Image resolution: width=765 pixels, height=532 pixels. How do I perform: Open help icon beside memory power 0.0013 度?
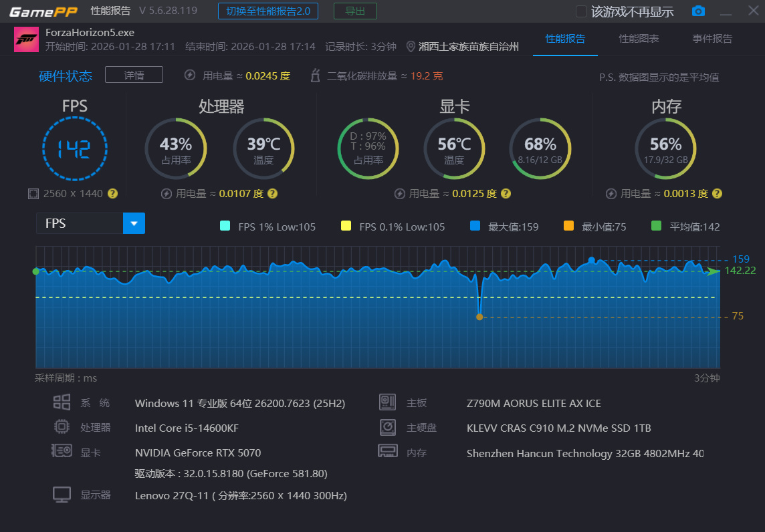click(717, 194)
